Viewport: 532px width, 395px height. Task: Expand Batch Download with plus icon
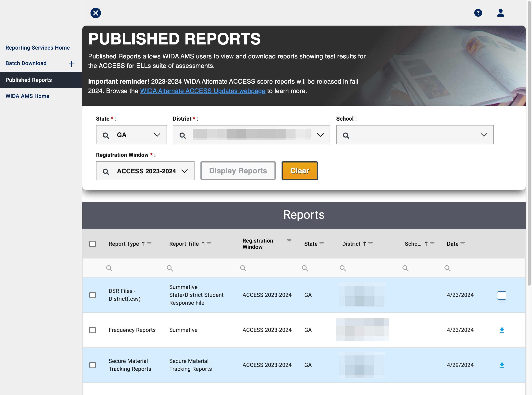coord(71,64)
